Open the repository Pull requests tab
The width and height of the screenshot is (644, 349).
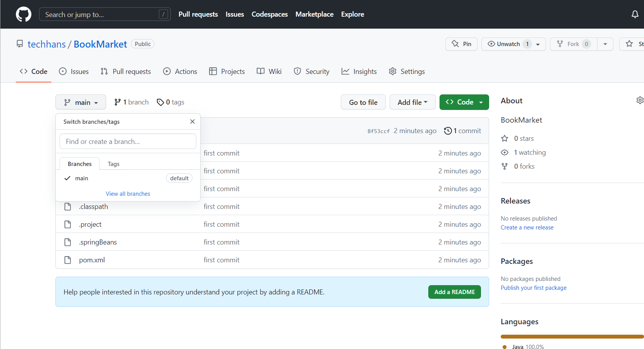tap(125, 72)
